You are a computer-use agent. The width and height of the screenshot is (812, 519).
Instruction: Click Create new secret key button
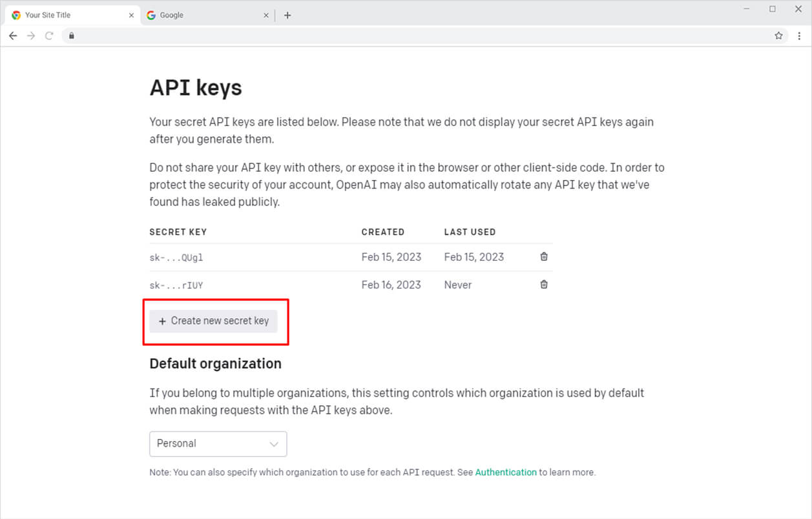(x=213, y=321)
